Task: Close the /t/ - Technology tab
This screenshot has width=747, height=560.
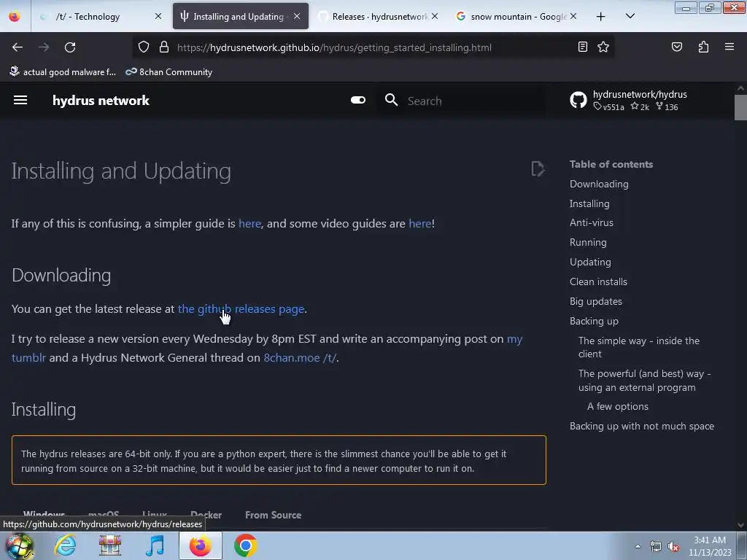Action: [x=158, y=16]
